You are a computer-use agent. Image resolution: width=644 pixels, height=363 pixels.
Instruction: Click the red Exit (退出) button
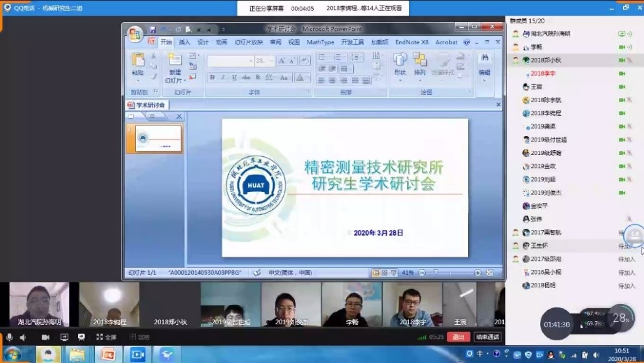tap(458, 337)
